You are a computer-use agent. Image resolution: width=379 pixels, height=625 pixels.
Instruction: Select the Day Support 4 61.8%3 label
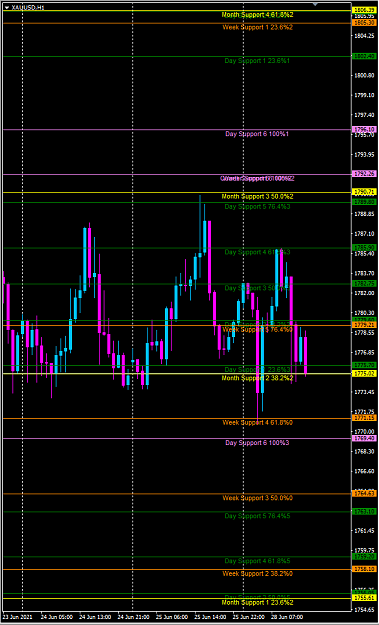point(257,252)
